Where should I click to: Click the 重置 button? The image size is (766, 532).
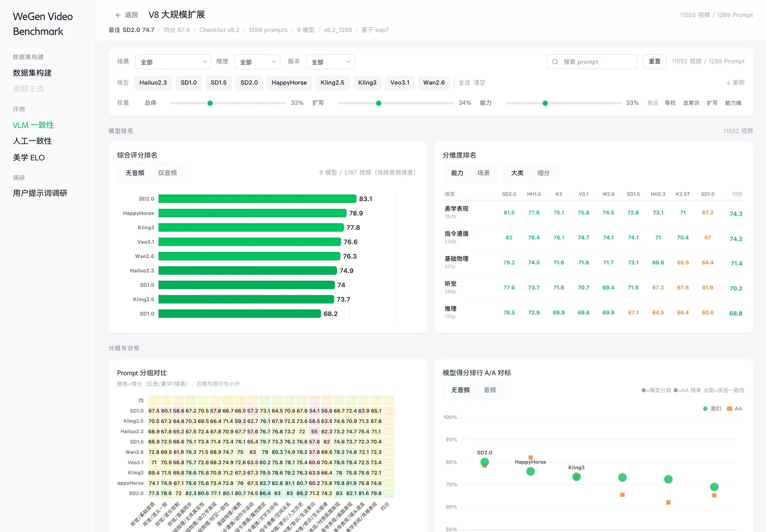tap(654, 61)
